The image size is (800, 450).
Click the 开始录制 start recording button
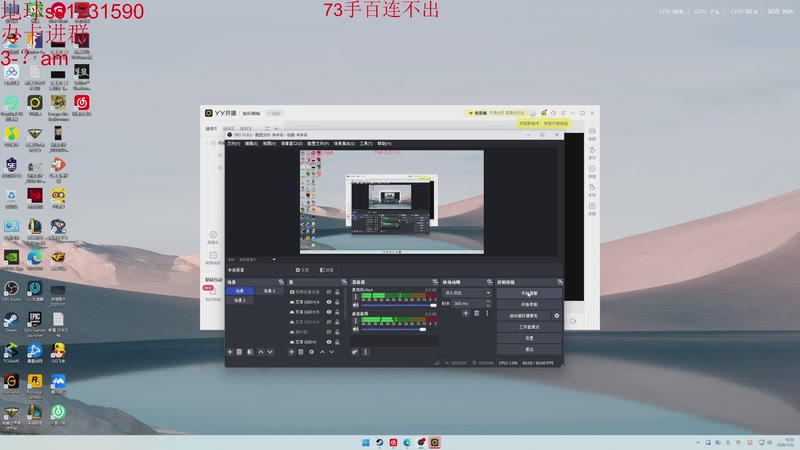tap(529, 305)
